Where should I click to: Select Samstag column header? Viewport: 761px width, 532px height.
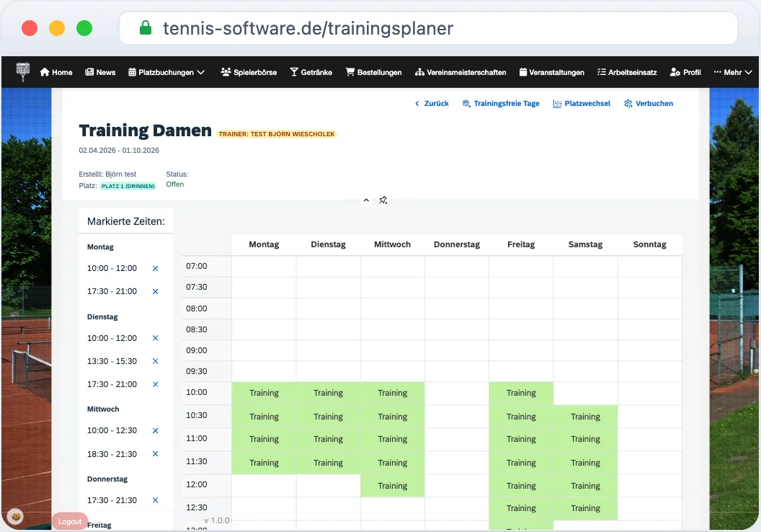(x=585, y=244)
